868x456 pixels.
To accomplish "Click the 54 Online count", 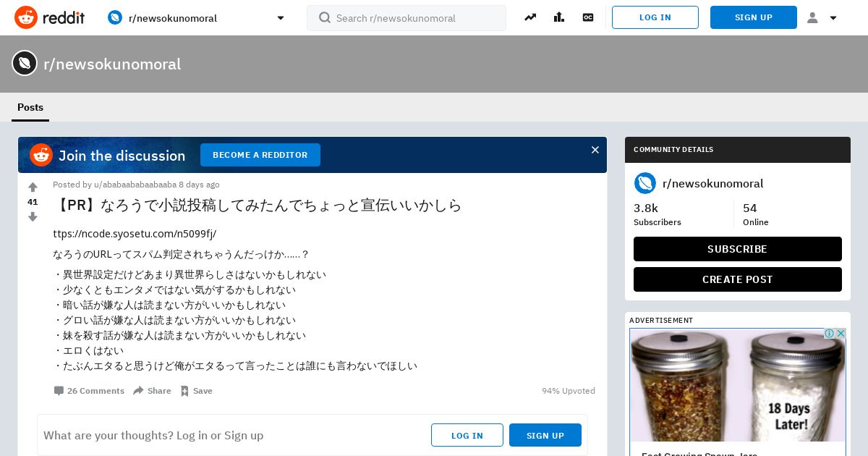I will pyautogui.click(x=756, y=214).
